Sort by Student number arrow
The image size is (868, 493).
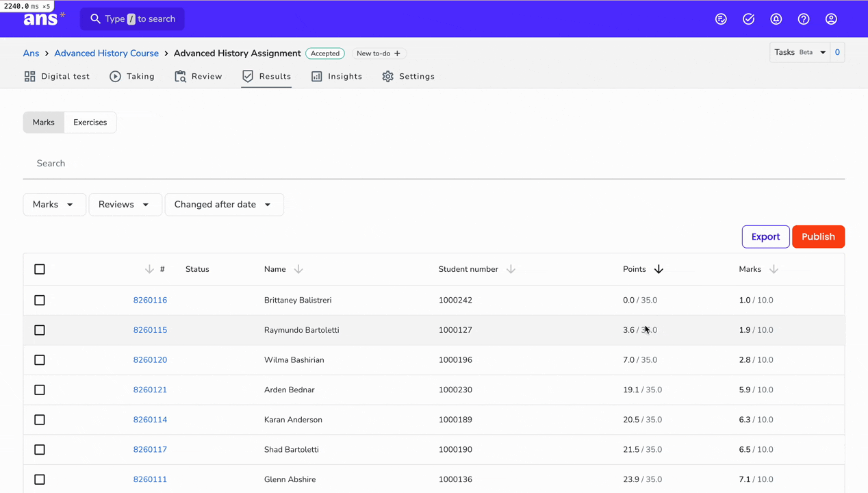point(511,269)
